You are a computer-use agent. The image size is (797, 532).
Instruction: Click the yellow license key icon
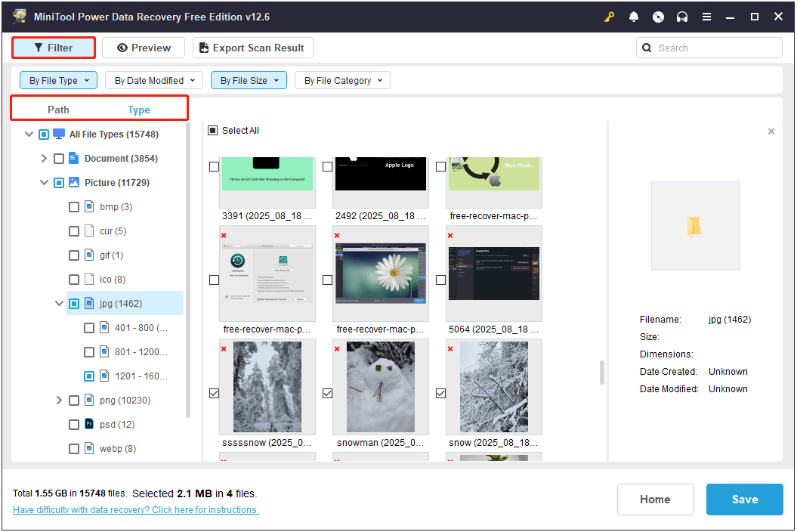609,16
